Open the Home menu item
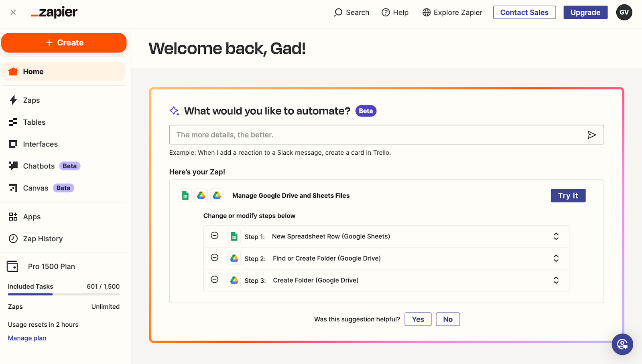This screenshot has width=642, height=364. [x=64, y=71]
